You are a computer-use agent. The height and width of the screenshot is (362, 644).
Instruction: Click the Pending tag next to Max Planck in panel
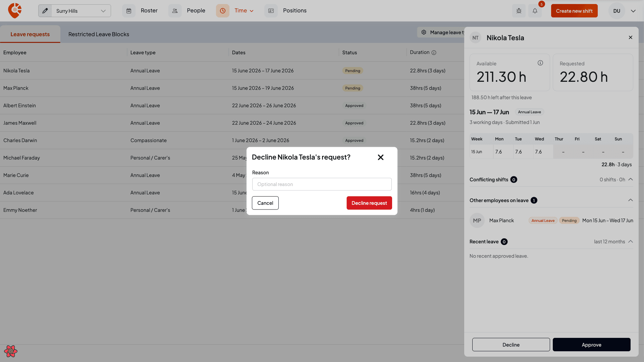(569, 221)
